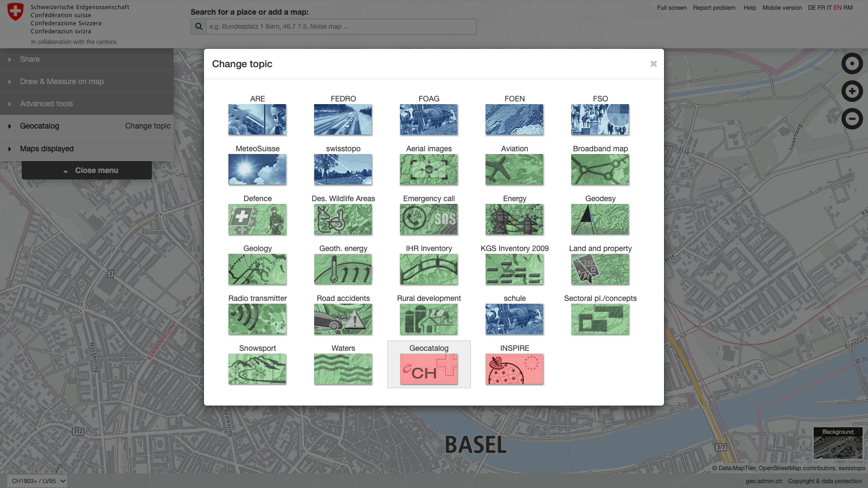The image size is (868, 488).
Task: Open the IHR Inventory topic
Action: pos(429,269)
